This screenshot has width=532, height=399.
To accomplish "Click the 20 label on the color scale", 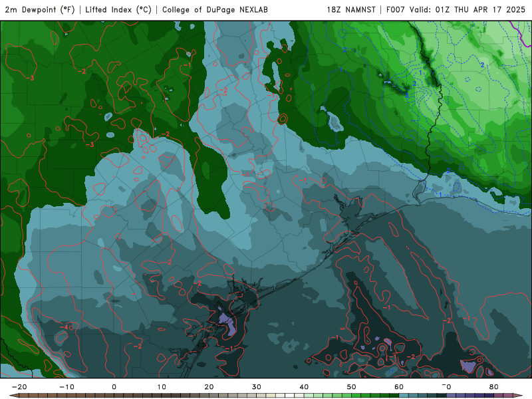I will point(209,387).
